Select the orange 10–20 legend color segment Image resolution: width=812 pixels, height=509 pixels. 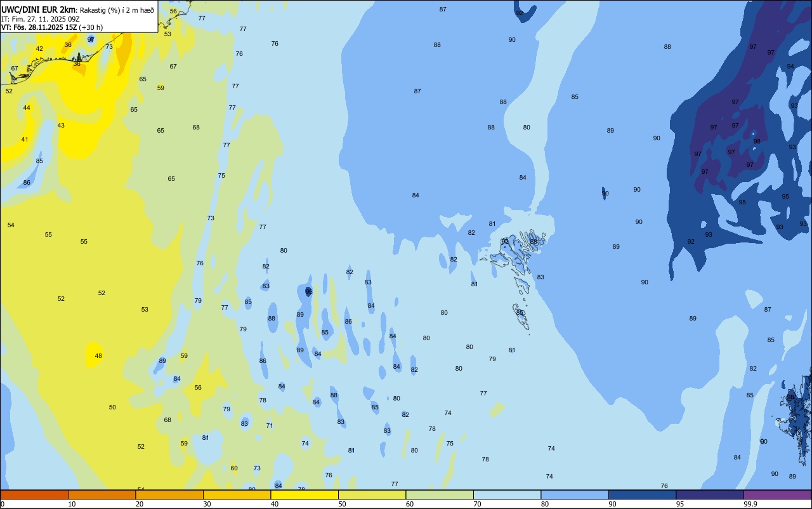101,494
